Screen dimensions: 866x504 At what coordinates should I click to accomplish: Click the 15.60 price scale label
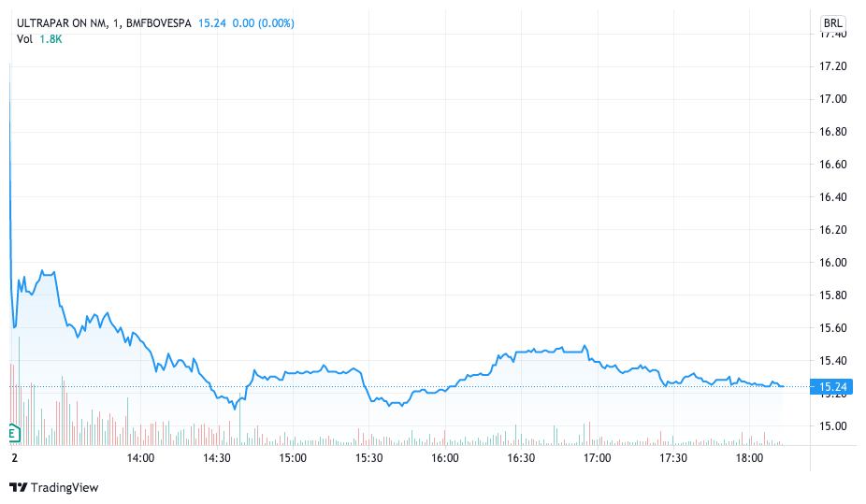point(832,328)
